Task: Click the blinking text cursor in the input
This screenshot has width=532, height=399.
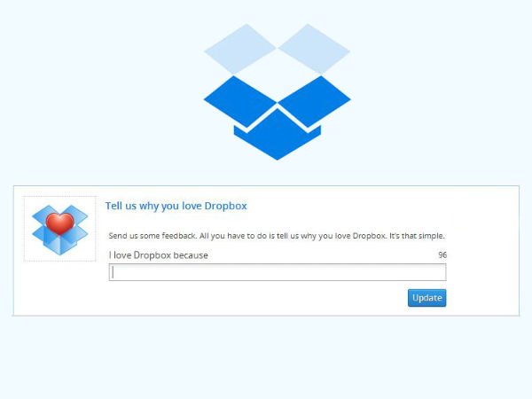Action: (113, 272)
